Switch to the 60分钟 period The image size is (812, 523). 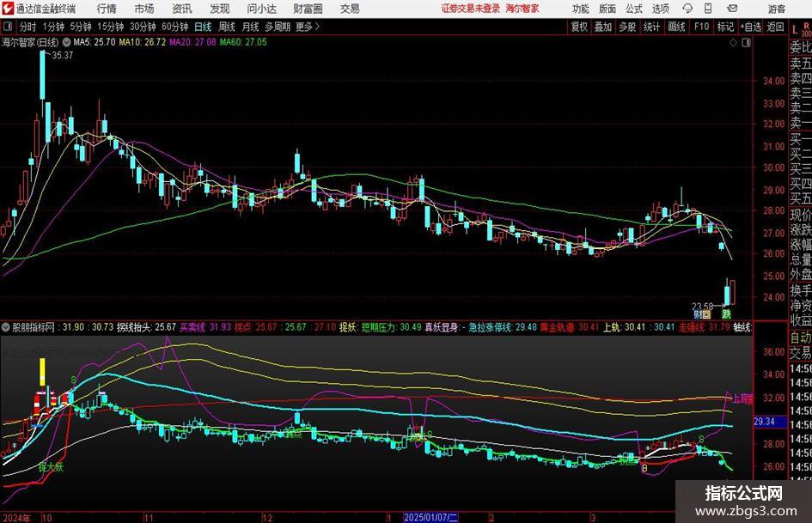[175, 27]
